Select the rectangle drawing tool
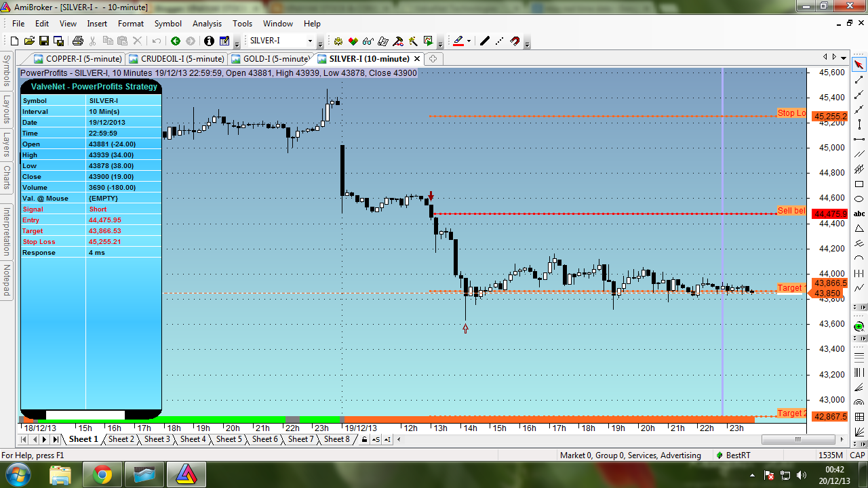This screenshot has width=868, height=488. pyautogui.click(x=859, y=184)
